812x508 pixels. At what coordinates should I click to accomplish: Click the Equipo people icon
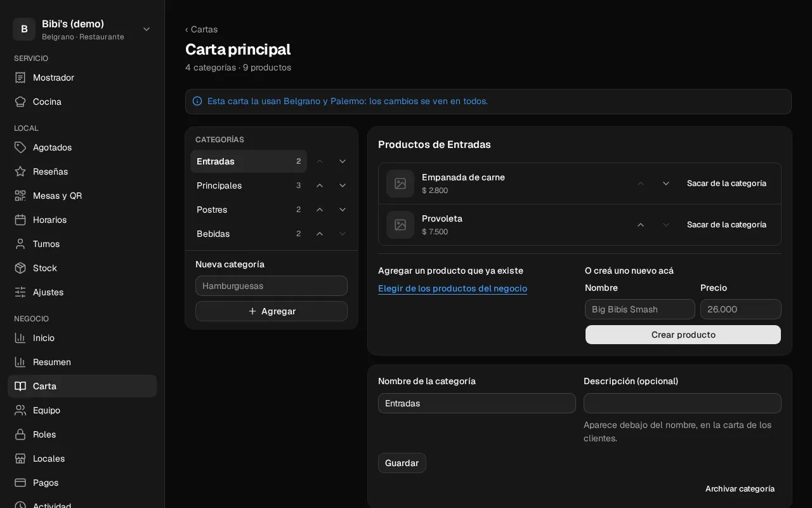pyautogui.click(x=20, y=410)
